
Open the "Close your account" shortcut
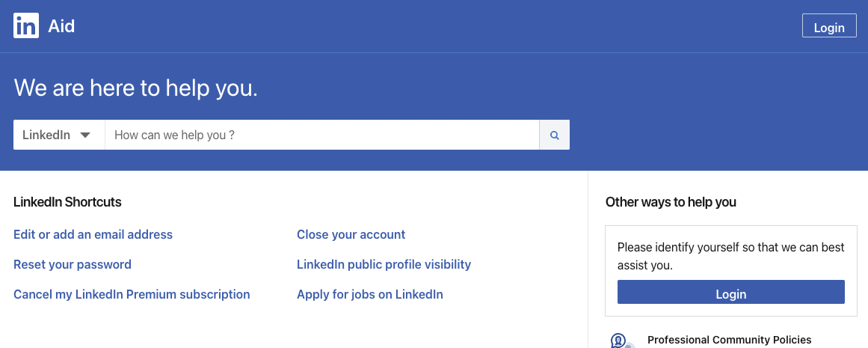(x=351, y=234)
